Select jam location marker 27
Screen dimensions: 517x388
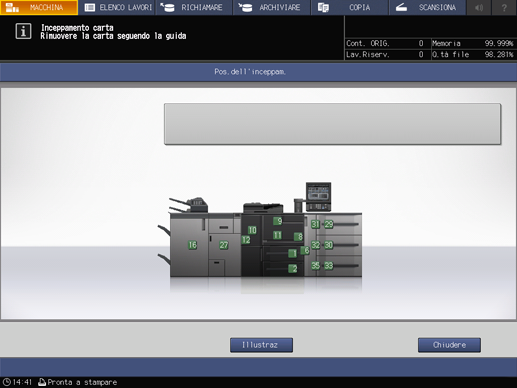point(224,245)
